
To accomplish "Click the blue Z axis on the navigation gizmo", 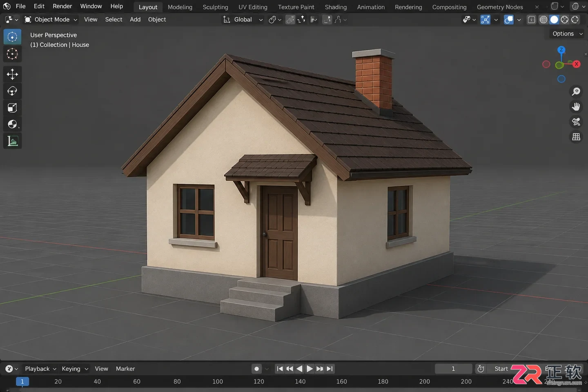I will click(x=561, y=50).
